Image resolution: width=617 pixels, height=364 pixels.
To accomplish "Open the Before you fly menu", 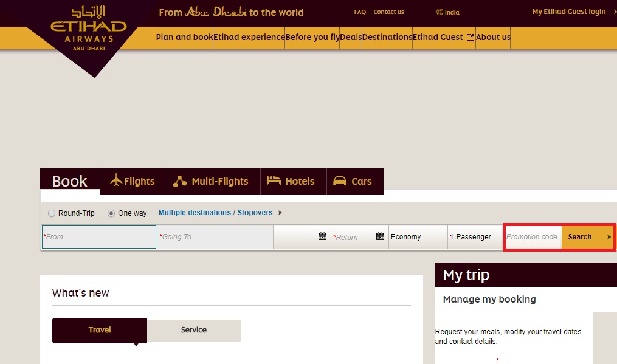I will tap(312, 38).
